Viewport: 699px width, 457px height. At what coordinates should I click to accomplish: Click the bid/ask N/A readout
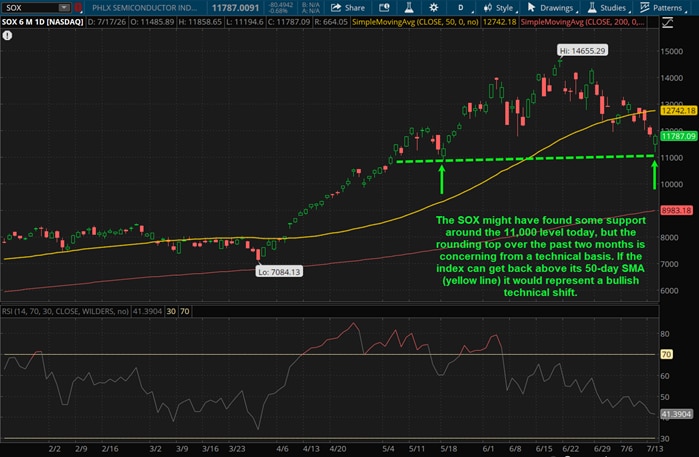click(311, 8)
